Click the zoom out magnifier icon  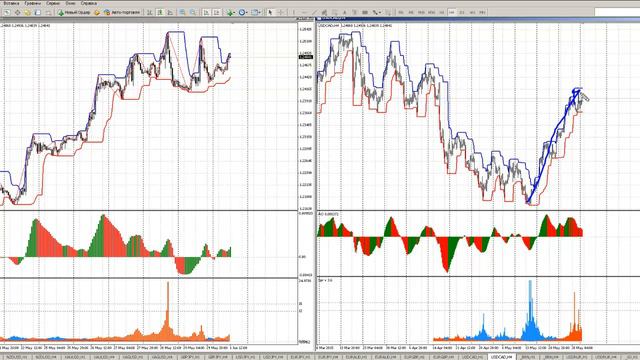[192, 13]
